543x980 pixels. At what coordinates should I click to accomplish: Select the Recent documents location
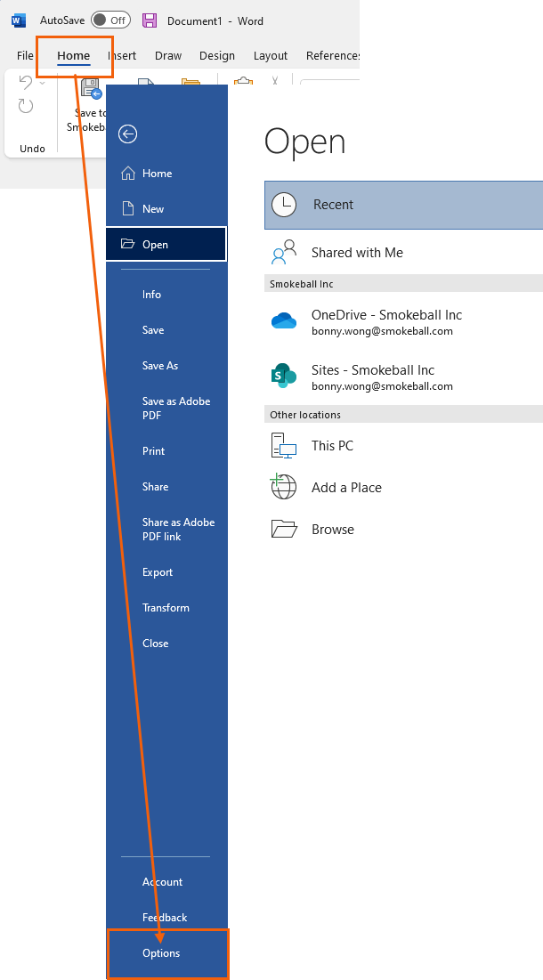[x=403, y=205]
